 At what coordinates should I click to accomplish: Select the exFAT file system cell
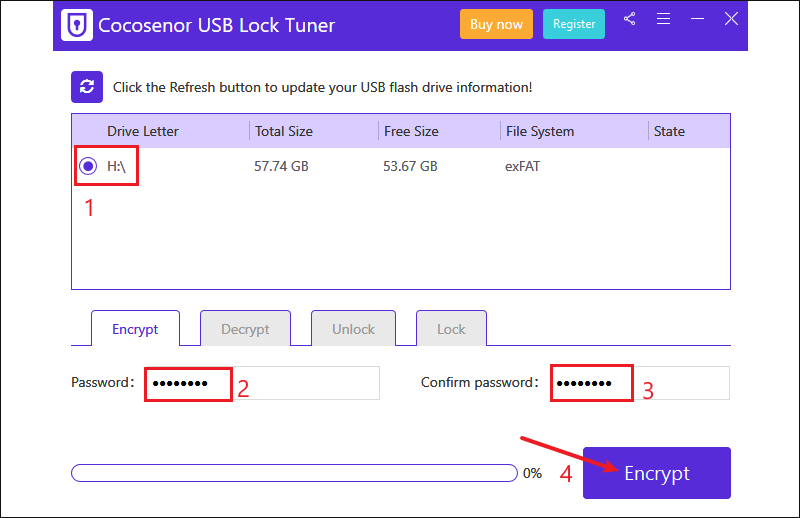point(522,166)
